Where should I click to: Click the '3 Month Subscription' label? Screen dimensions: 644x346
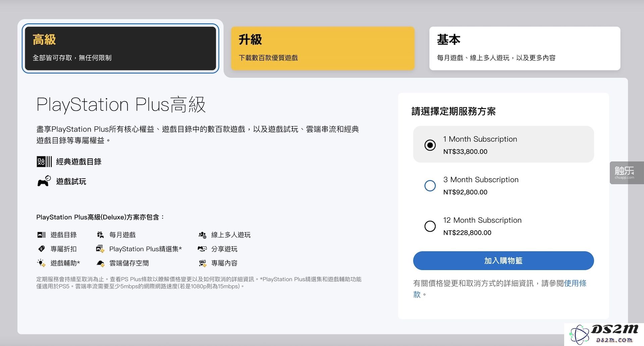coord(481,180)
